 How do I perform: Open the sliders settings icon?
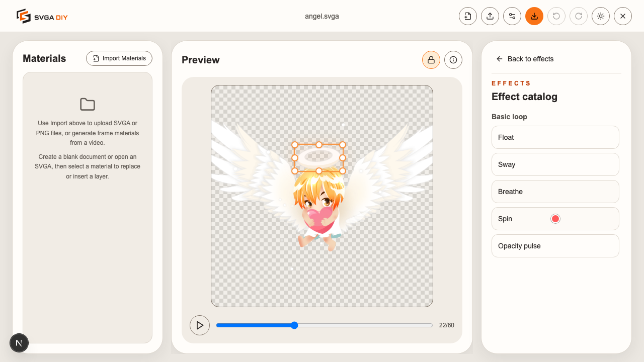pyautogui.click(x=512, y=16)
